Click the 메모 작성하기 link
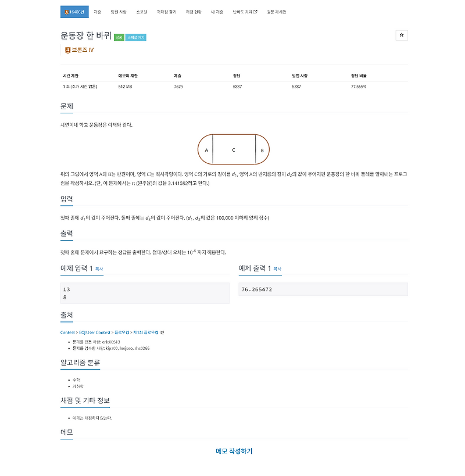465x476 pixels. 234,451
